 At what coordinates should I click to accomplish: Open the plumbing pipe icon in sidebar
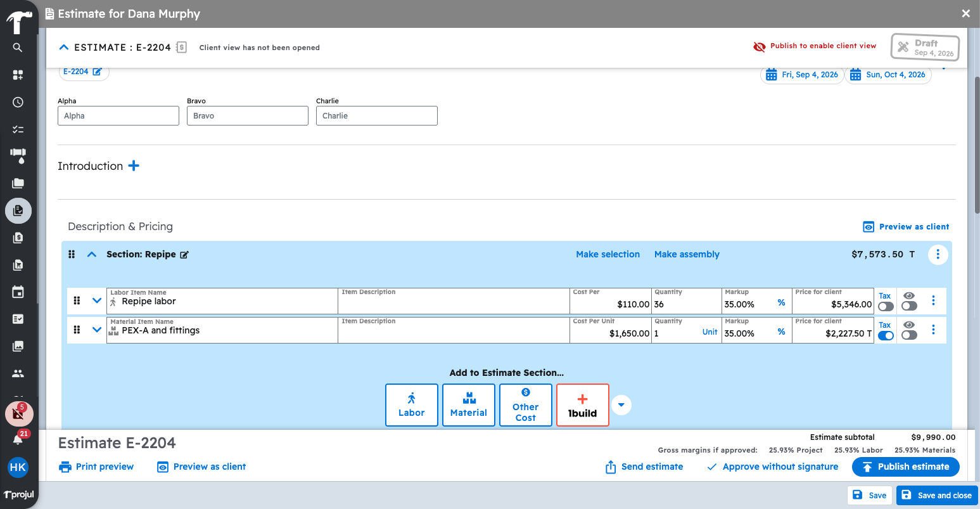tap(18, 156)
